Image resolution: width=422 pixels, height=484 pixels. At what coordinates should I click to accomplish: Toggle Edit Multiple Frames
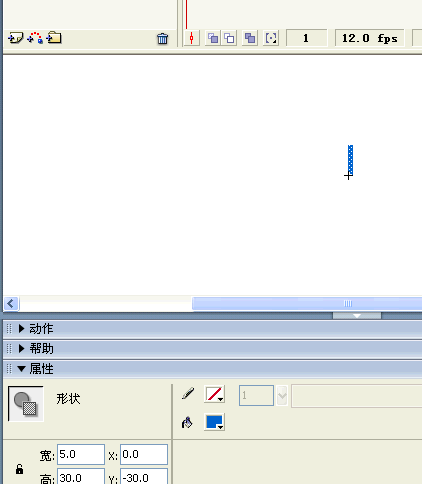[x=250, y=38]
